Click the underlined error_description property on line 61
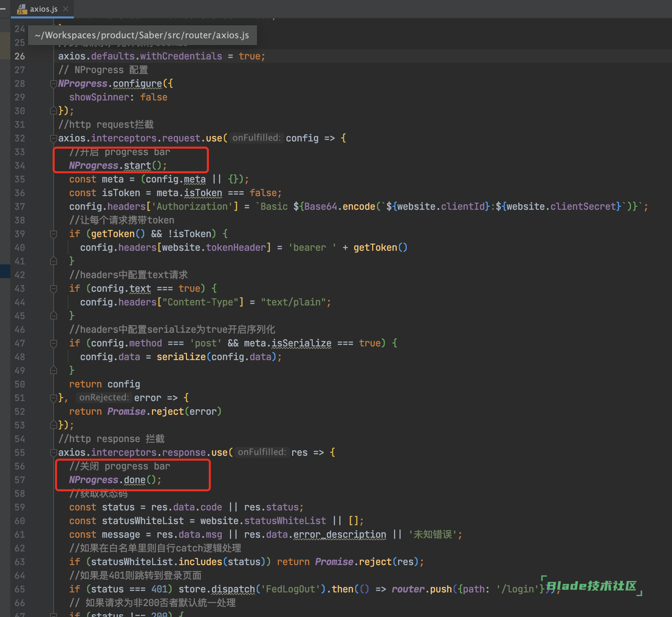The height and width of the screenshot is (617, 672). coord(340,534)
